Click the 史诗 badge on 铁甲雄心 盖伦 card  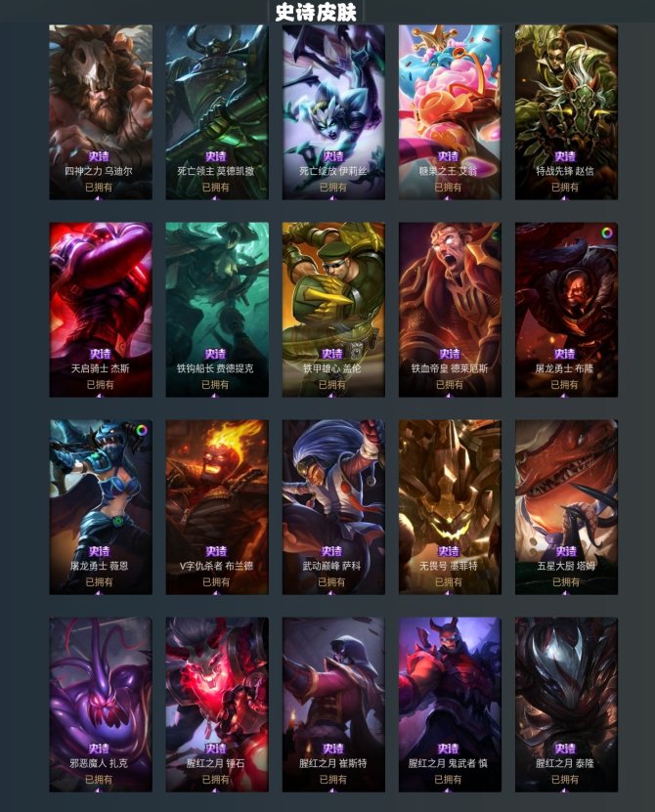click(x=332, y=354)
